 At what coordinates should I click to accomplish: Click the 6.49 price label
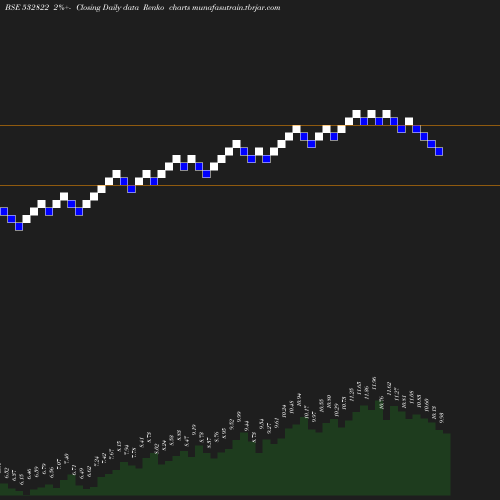[x=82, y=473]
